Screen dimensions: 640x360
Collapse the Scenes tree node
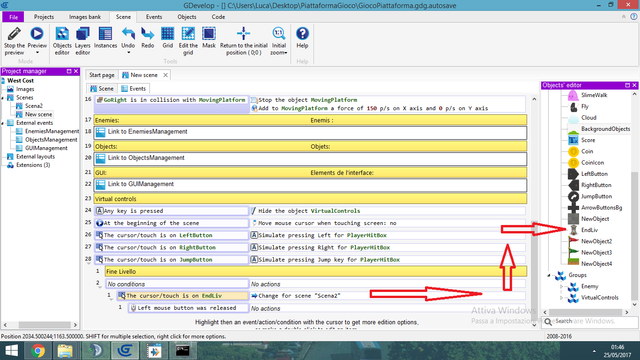pos(3,98)
